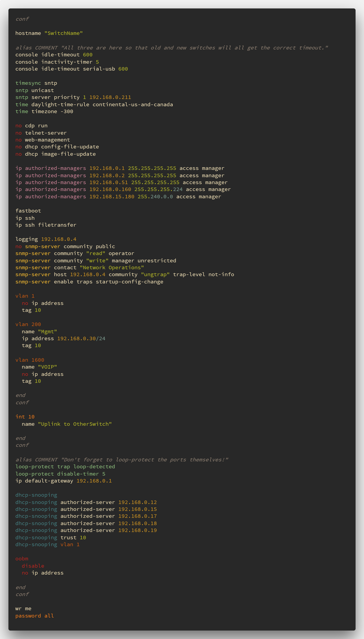The height and width of the screenshot is (639, 364).
Task: Click the 'vlan 200' heading line
Action: tap(28, 324)
